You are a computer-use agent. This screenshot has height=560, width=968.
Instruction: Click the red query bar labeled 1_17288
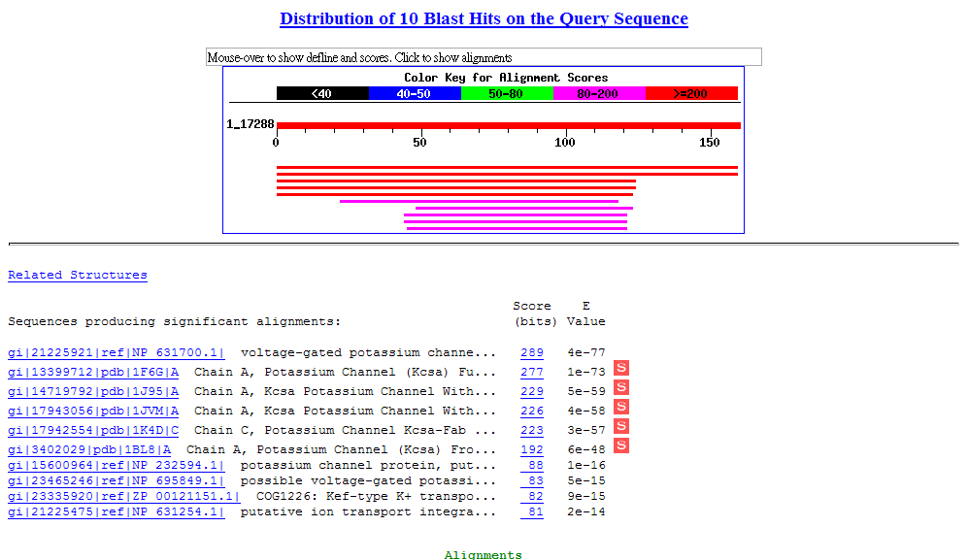[x=508, y=125]
